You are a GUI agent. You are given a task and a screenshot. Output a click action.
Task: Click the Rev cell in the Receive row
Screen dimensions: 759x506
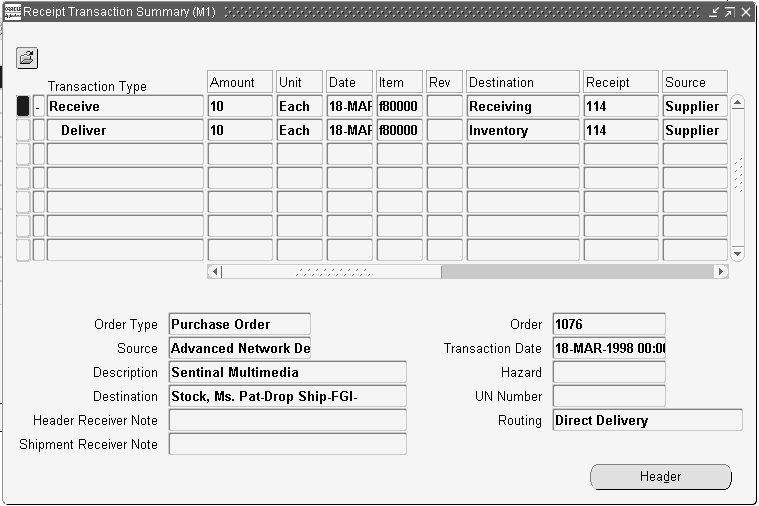[x=444, y=107]
